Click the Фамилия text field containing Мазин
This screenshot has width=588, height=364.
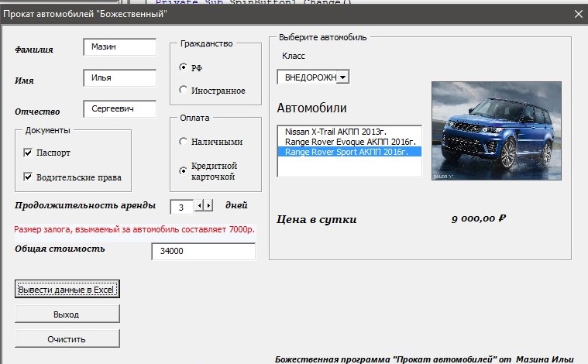click(119, 47)
